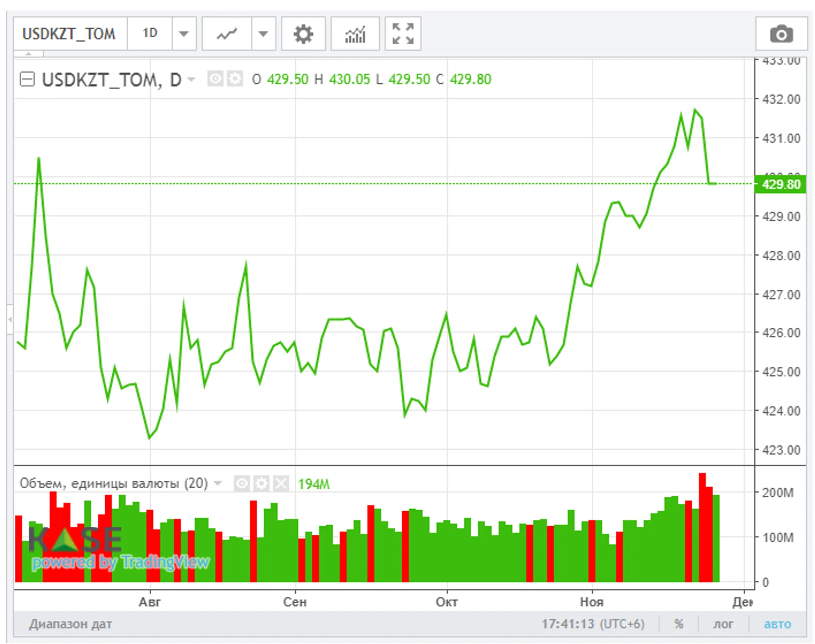
Task: Take a chart snapshot with the camera icon
Action: 782,34
